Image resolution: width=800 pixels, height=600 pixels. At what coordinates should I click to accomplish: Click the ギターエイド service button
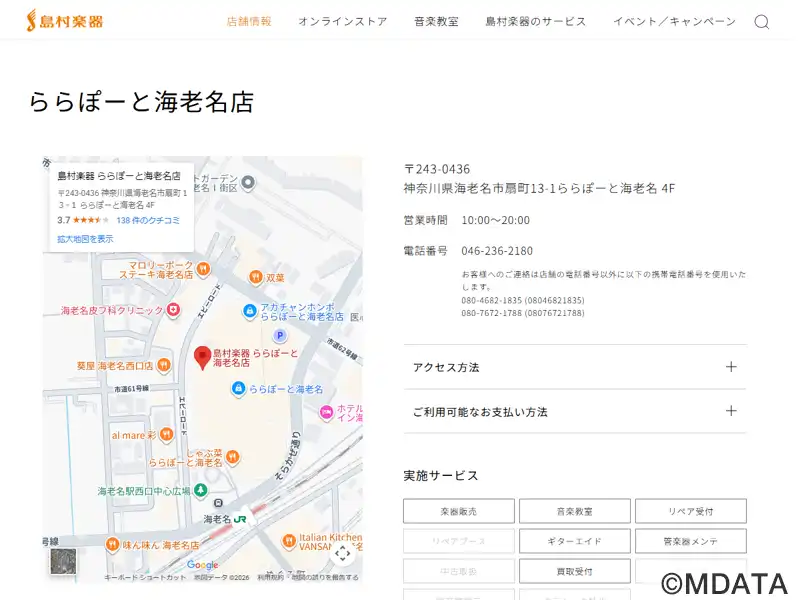574,541
